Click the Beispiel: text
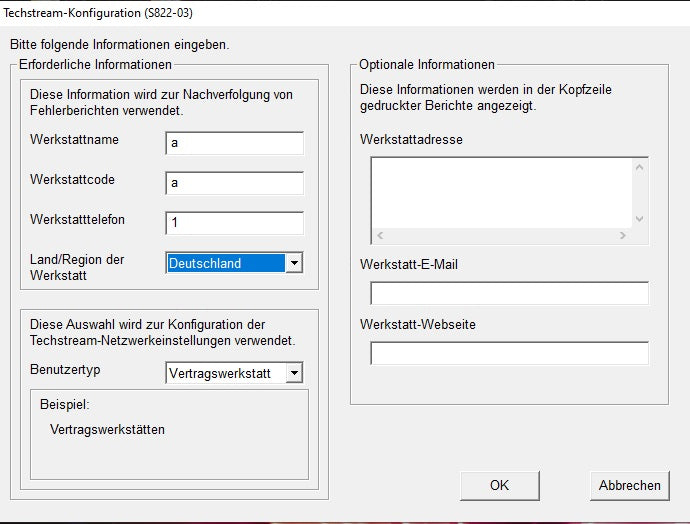The image size is (690, 524). pos(65,404)
